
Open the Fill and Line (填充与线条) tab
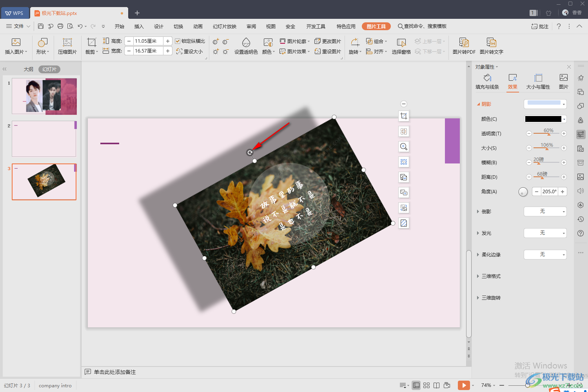tap(487, 82)
